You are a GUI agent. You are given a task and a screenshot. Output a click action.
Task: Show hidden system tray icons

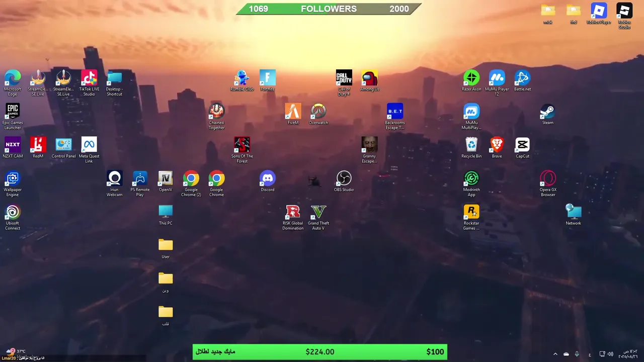click(x=555, y=354)
